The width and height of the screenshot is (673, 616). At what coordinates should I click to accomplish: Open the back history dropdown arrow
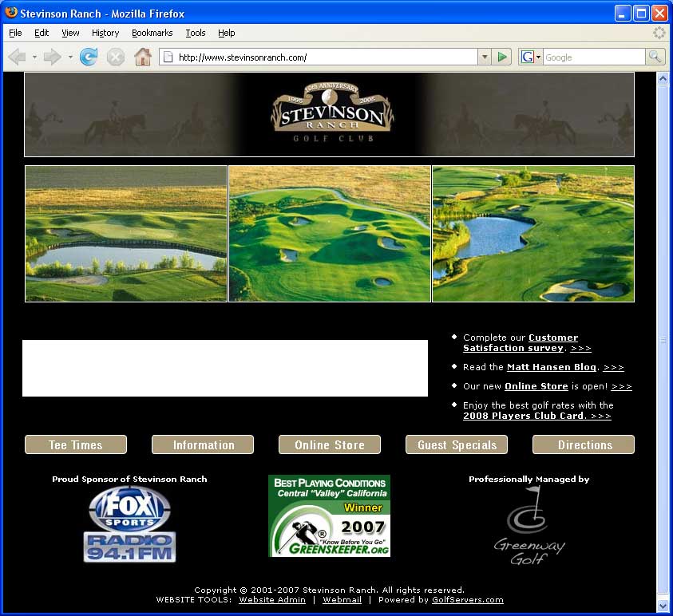coord(34,57)
